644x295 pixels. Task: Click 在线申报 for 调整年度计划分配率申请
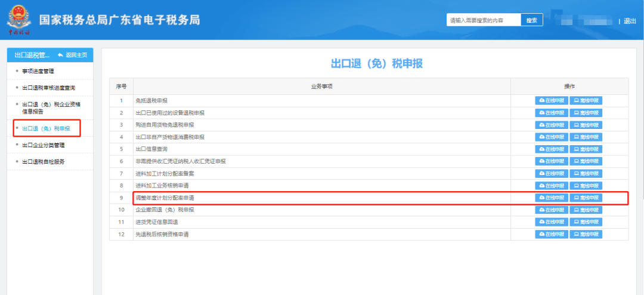552,198
